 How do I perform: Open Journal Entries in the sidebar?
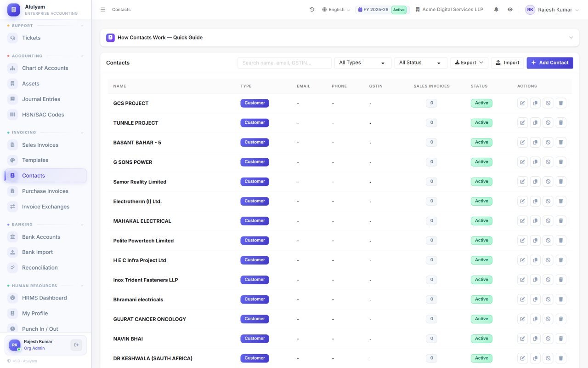tap(45, 99)
